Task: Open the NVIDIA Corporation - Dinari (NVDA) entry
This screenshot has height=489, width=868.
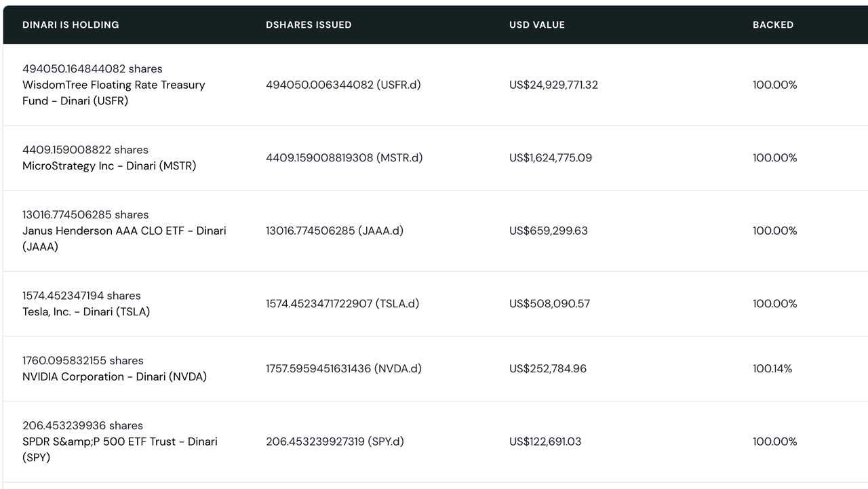Action: point(115,377)
